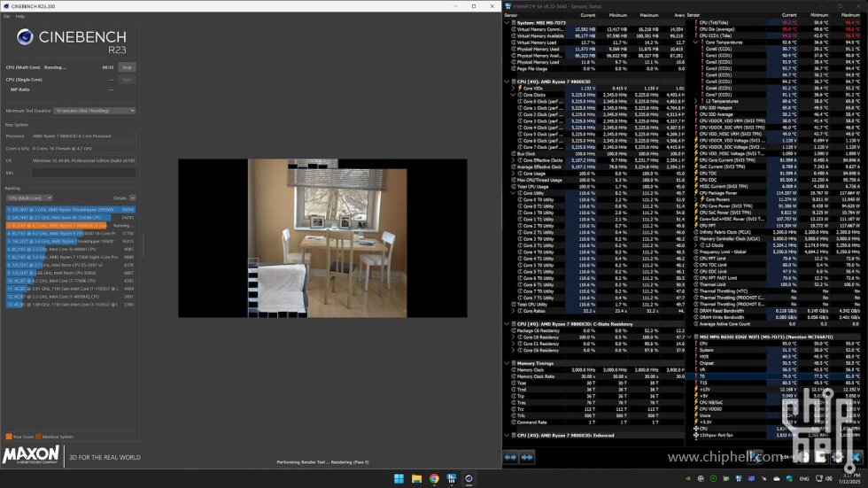Click the HWiNFO close sensors X icon

pyautogui.click(x=856, y=457)
